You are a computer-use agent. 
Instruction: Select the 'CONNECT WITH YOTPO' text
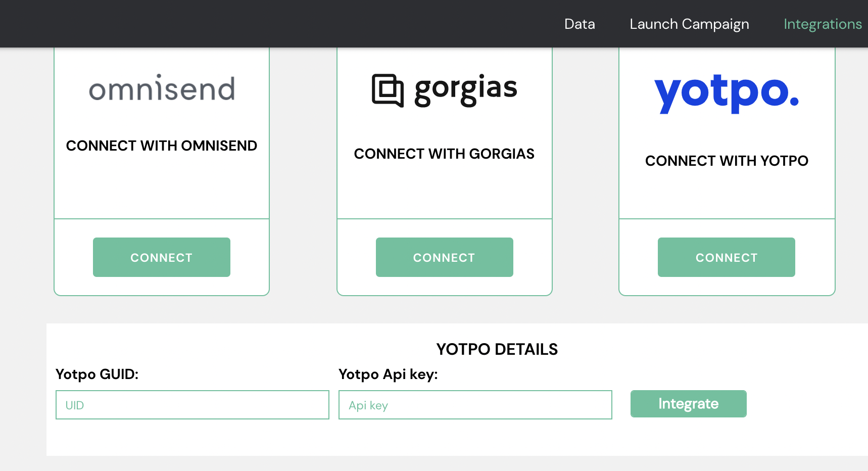tap(727, 161)
